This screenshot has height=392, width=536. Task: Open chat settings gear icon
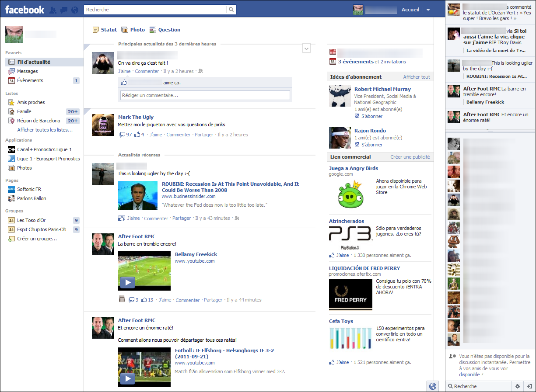coord(517,386)
